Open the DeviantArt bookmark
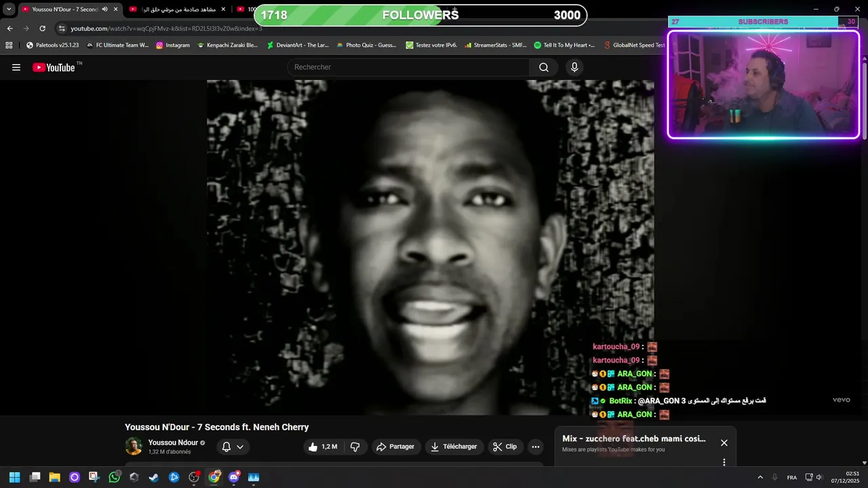 pos(298,45)
